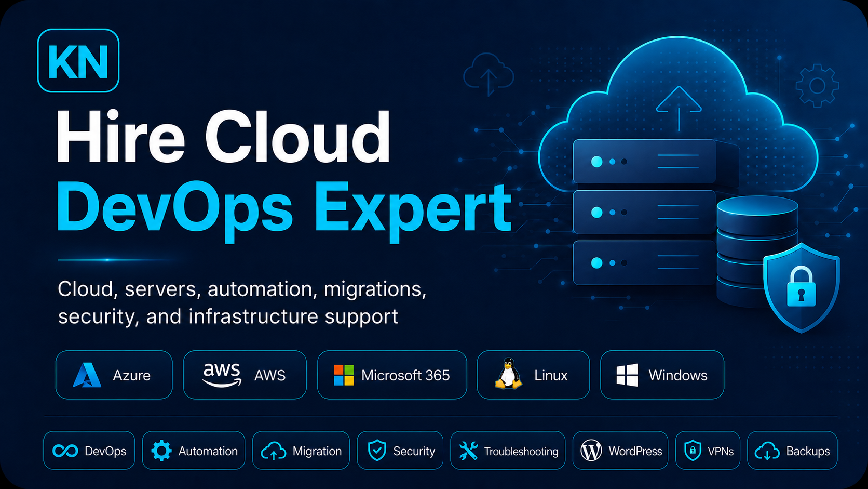
Task: Select the WordPress label text
Action: pyautogui.click(x=635, y=451)
